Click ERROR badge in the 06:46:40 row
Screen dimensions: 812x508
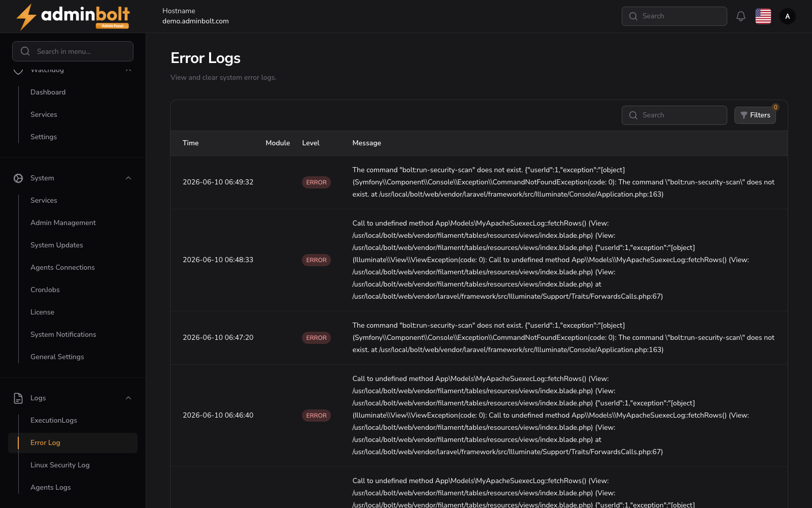(316, 416)
